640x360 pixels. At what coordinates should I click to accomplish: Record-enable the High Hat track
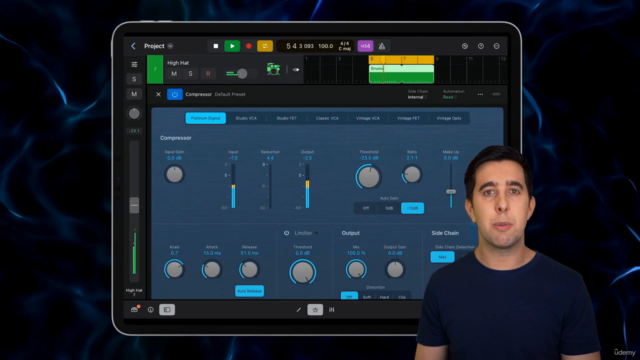tap(208, 74)
